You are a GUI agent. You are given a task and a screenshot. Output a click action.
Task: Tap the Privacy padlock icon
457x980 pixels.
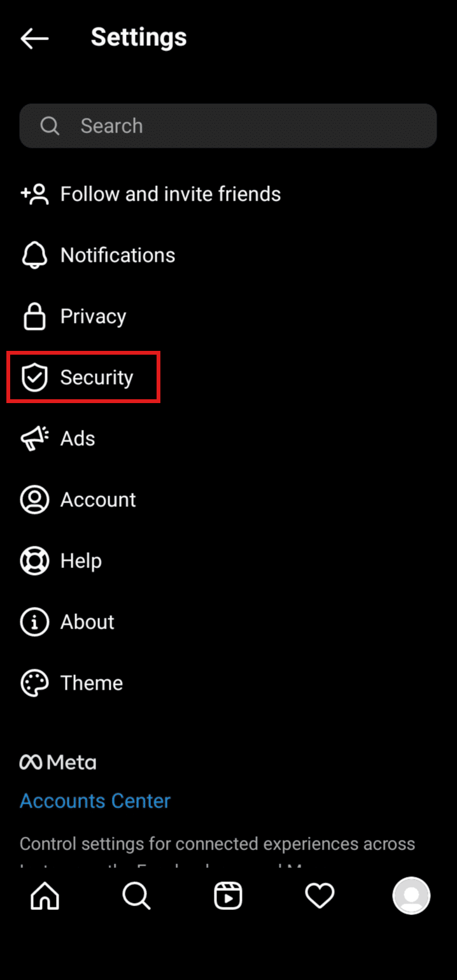pos(34,316)
